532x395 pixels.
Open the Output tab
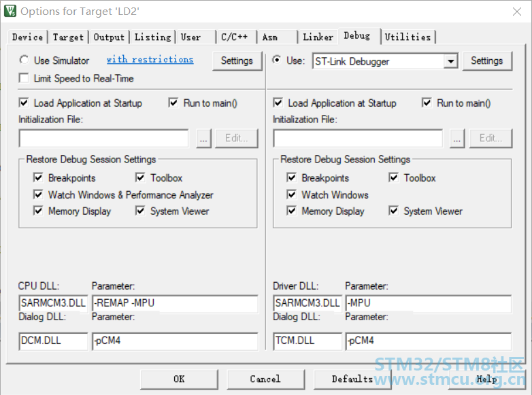pyautogui.click(x=109, y=37)
